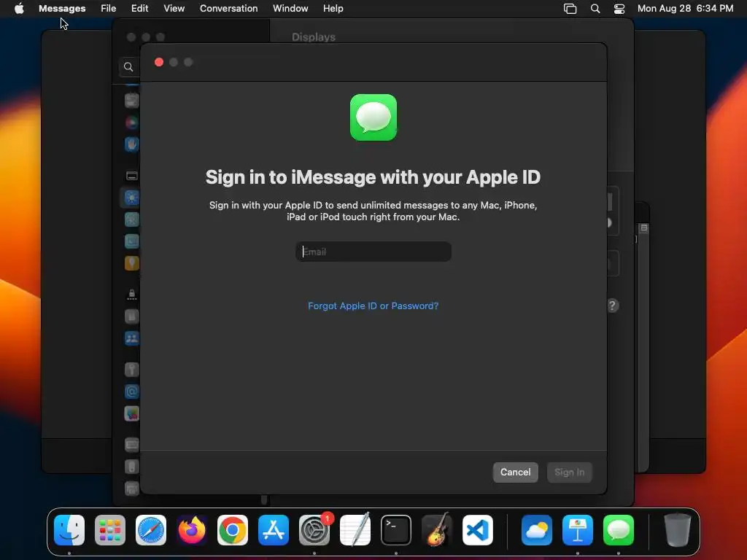Viewport: 747px width, 560px height.
Task: Open the Messages app menu
Action: 62,9
